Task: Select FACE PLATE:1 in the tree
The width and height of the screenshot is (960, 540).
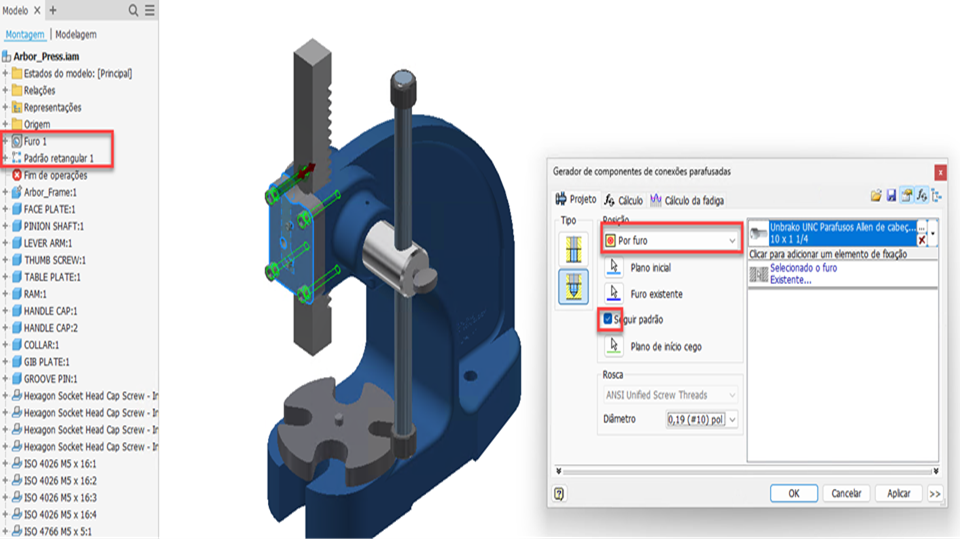Action: pos(49,209)
